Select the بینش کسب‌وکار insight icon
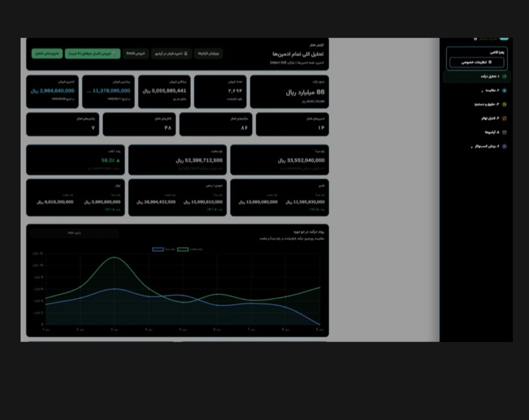The width and height of the screenshot is (529, 420). coord(505,147)
